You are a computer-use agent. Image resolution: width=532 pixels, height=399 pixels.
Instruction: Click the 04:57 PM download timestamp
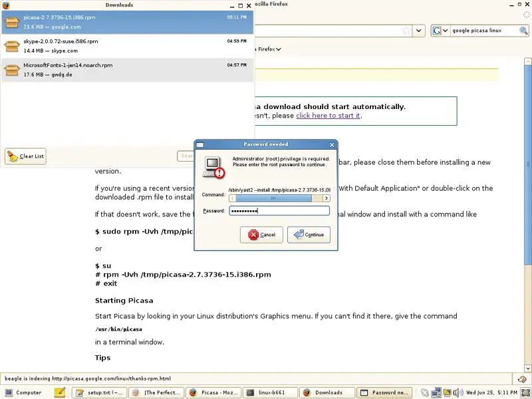point(237,65)
